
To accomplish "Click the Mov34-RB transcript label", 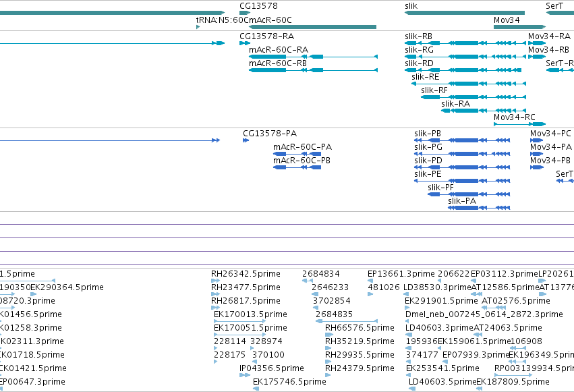I will coord(548,50).
